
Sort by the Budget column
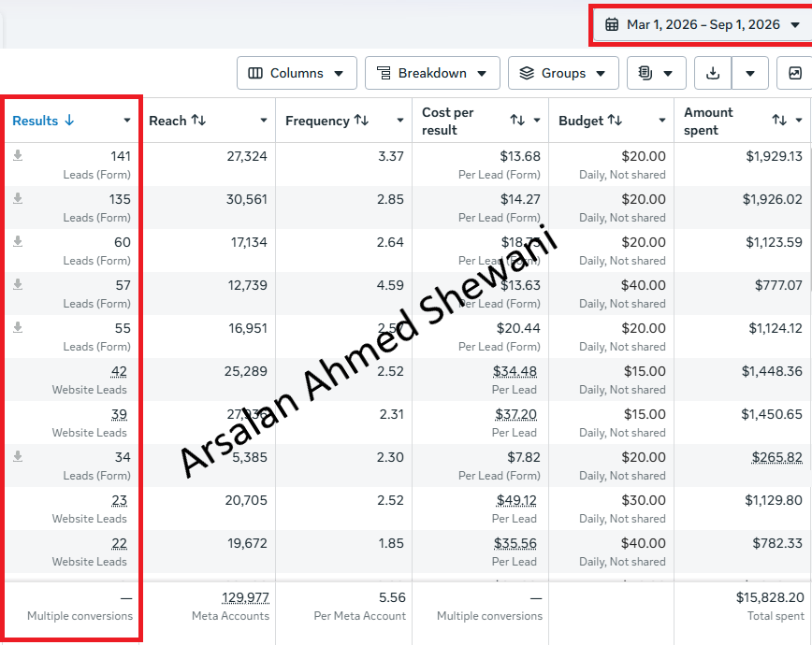(590, 121)
